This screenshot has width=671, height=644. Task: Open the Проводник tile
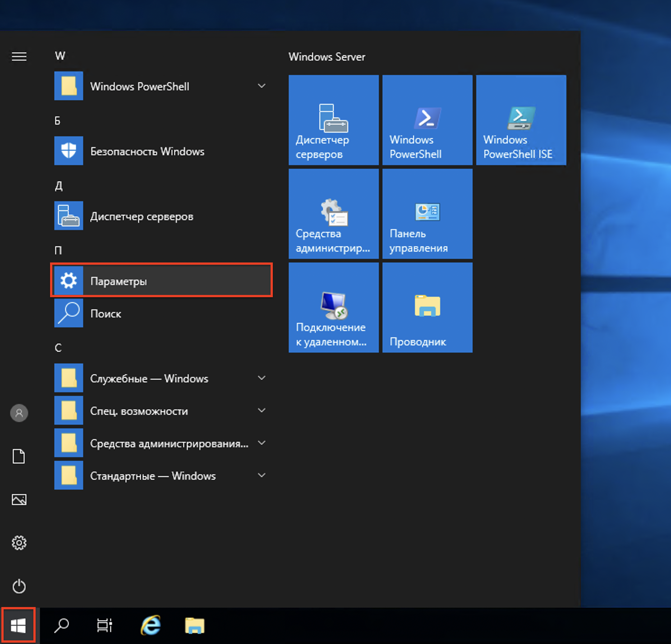(x=427, y=308)
